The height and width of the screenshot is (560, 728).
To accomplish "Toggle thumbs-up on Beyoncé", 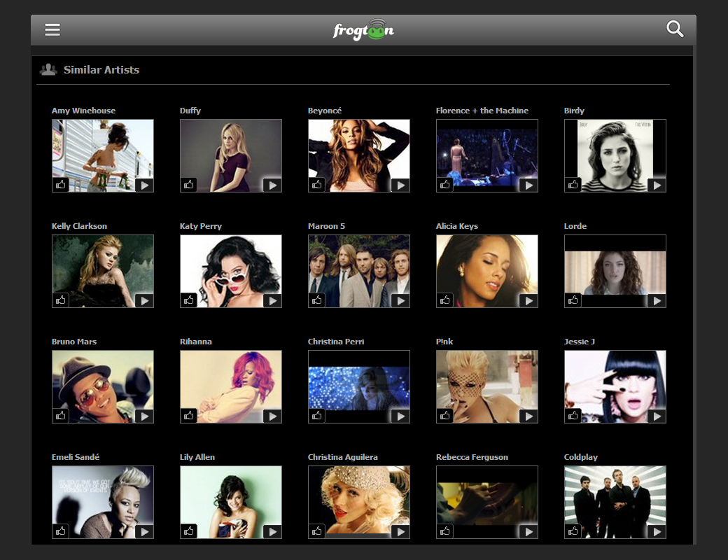I will [317, 185].
